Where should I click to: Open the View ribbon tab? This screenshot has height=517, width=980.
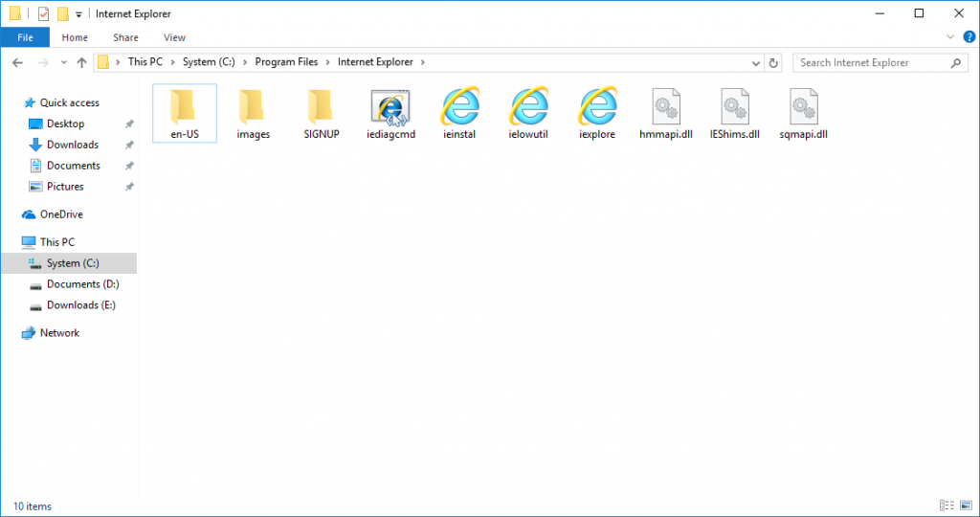tap(174, 37)
